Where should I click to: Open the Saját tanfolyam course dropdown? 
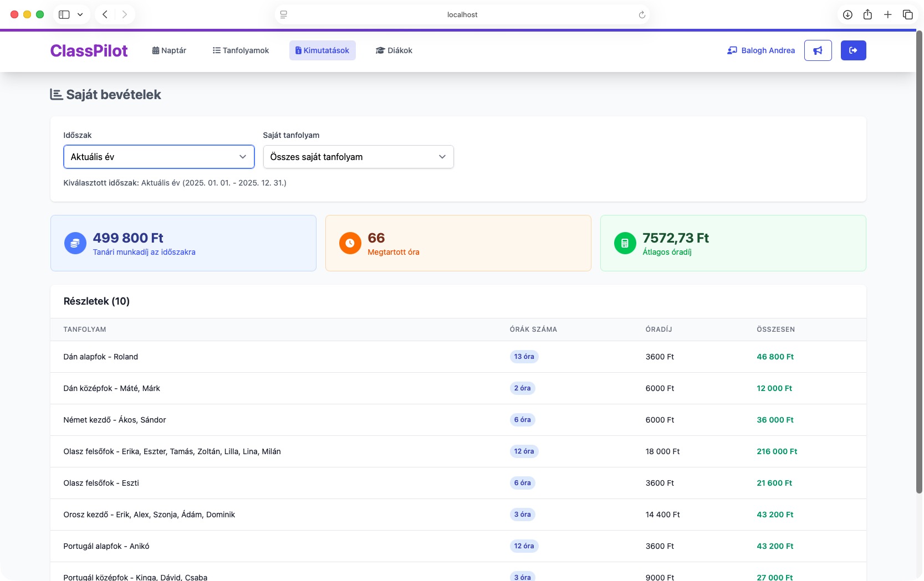[x=358, y=157]
